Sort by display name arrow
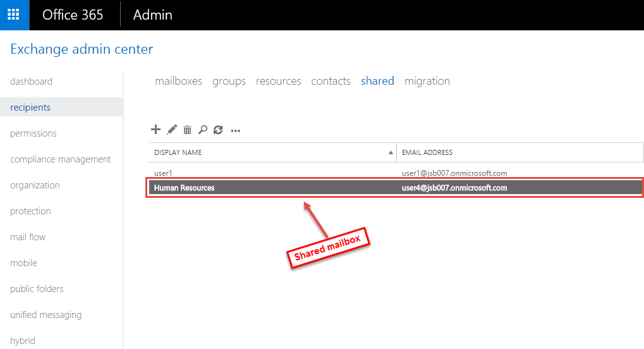The height and width of the screenshot is (349, 644). pyautogui.click(x=391, y=152)
